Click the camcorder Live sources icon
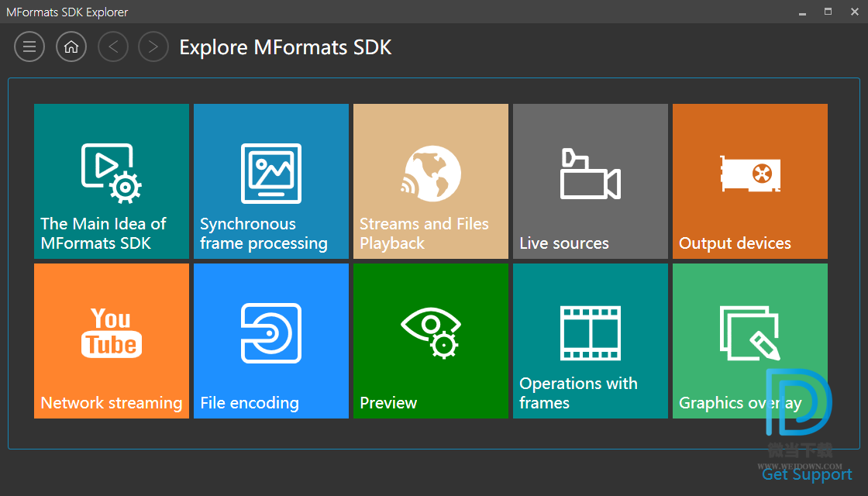The image size is (868, 496). tap(590, 174)
